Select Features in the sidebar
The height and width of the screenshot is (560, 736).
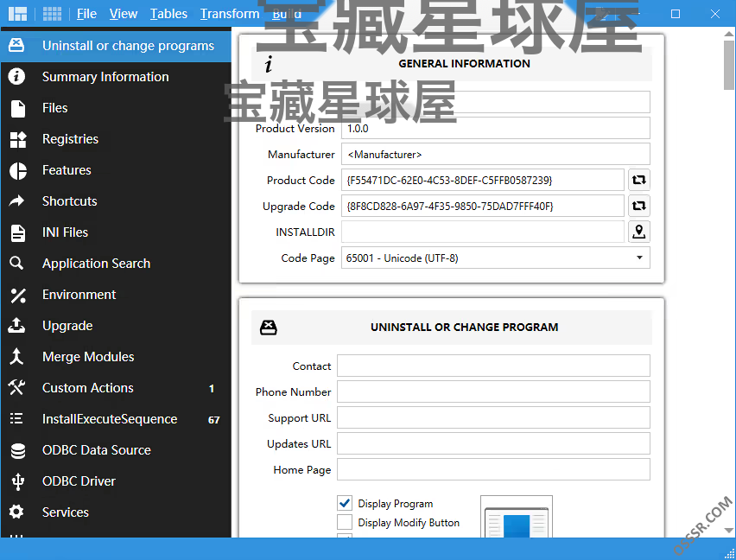67,170
